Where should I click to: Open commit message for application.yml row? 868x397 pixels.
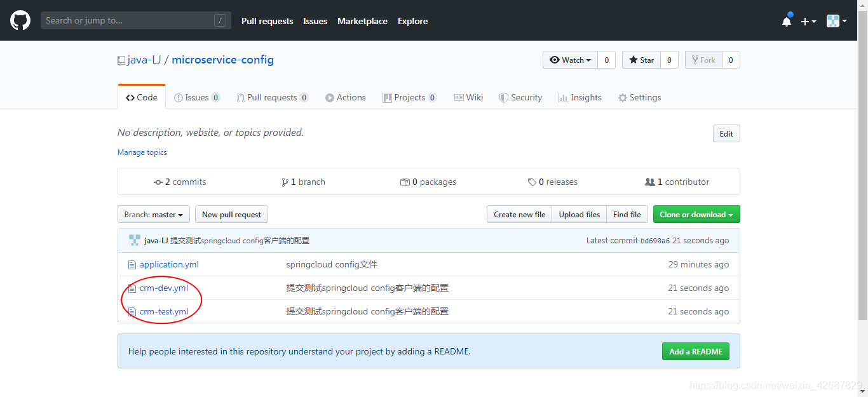coord(332,264)
